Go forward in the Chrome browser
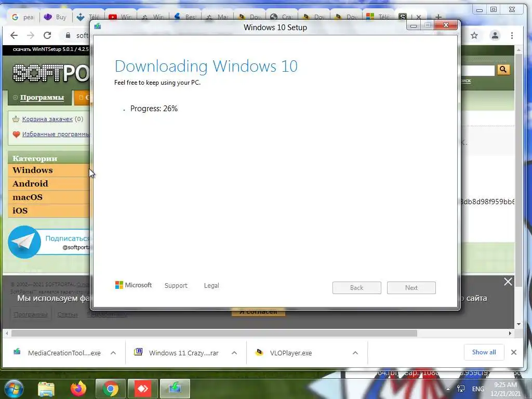 (31, 35)
